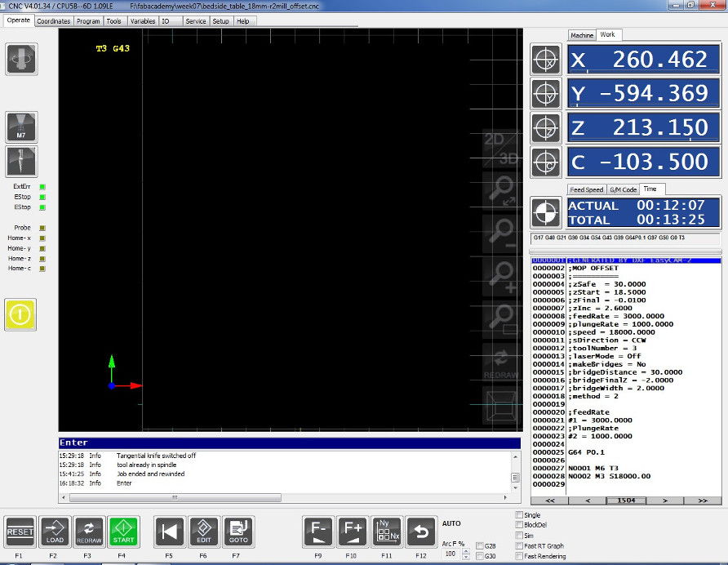Open the Coordinates tab
Viewport: 728px width, 565px height.
point(53,21)
